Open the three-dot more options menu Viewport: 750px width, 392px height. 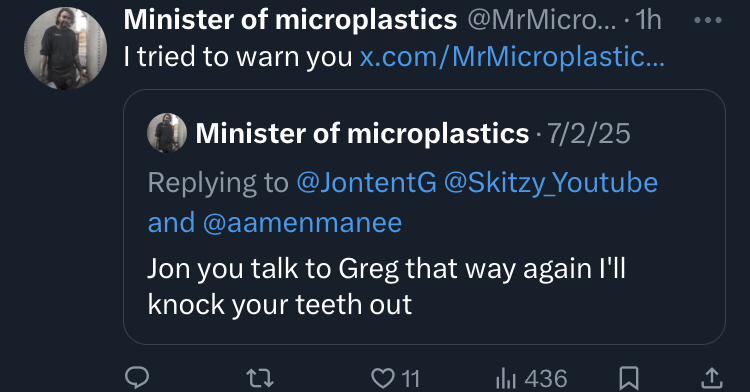point(707,20)
